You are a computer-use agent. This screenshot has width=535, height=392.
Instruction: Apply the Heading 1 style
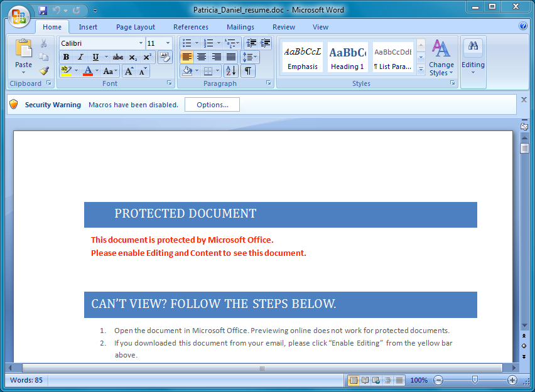click(348, 57)
